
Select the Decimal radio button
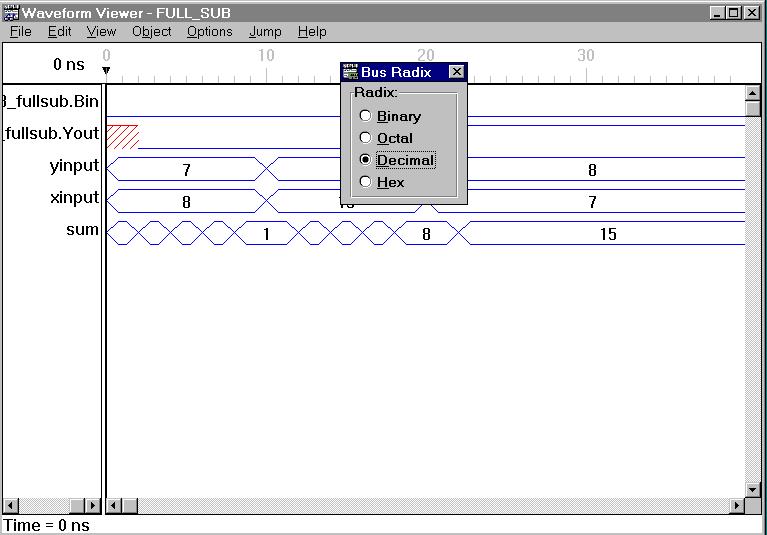pyautogui.click(x=366, y=160)
